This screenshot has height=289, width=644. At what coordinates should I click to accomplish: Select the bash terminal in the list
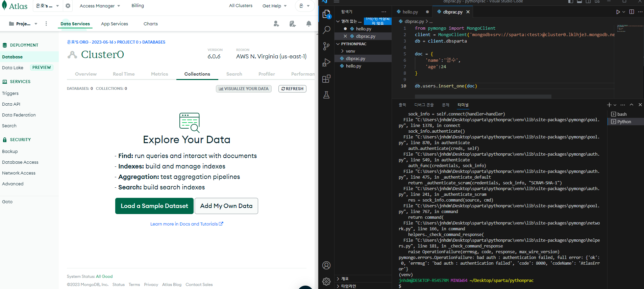click(625, 114)
